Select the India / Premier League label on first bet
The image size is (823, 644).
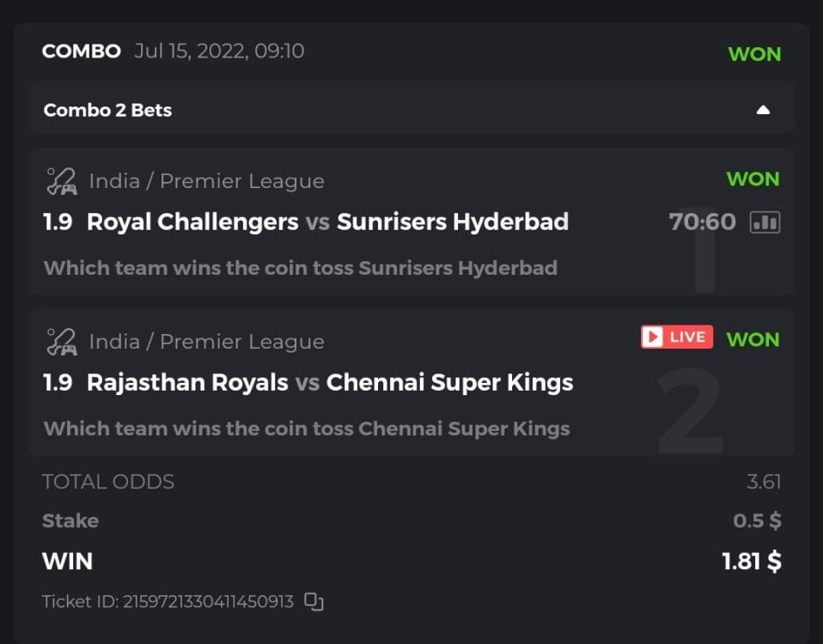[207, 181]
